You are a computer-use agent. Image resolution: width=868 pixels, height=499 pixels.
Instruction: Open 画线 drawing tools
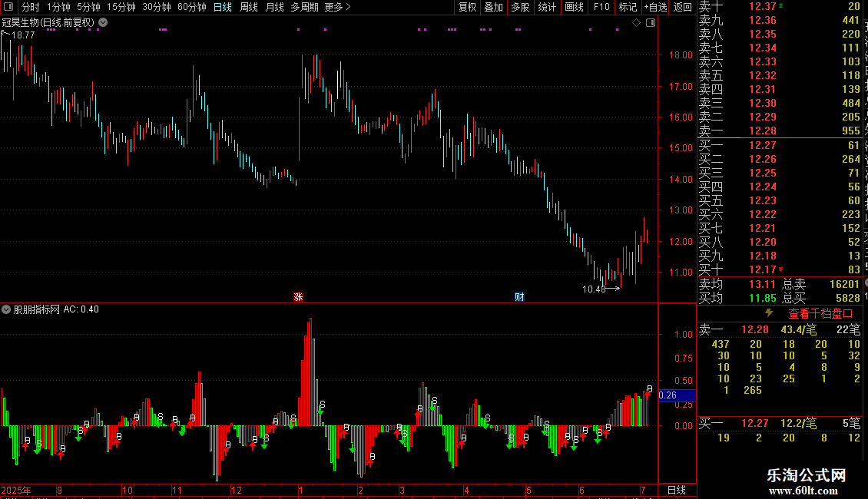pyautogui.click(x=574, y=7)
